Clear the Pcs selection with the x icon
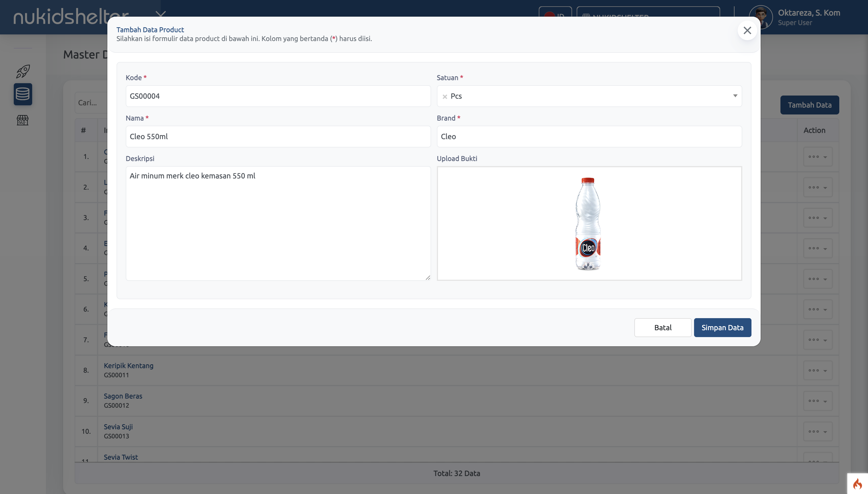868x494 pixels. click(x=445, y=97)
